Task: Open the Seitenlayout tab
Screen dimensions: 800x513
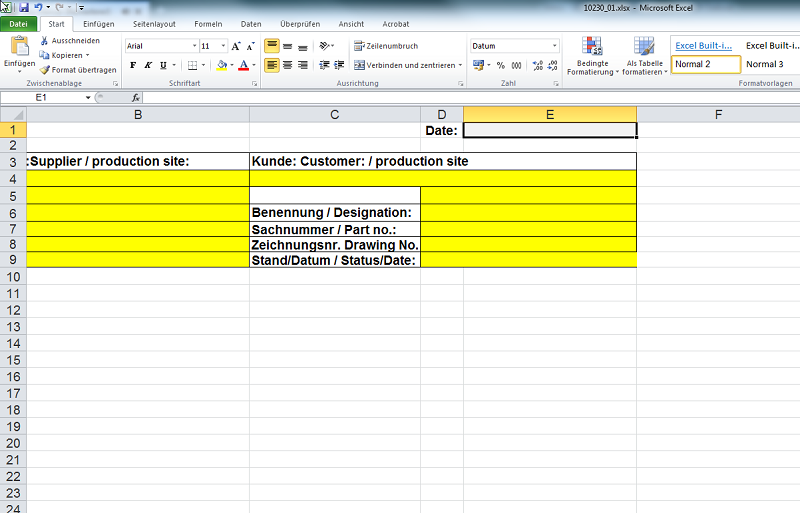Action: pos(155,23)
